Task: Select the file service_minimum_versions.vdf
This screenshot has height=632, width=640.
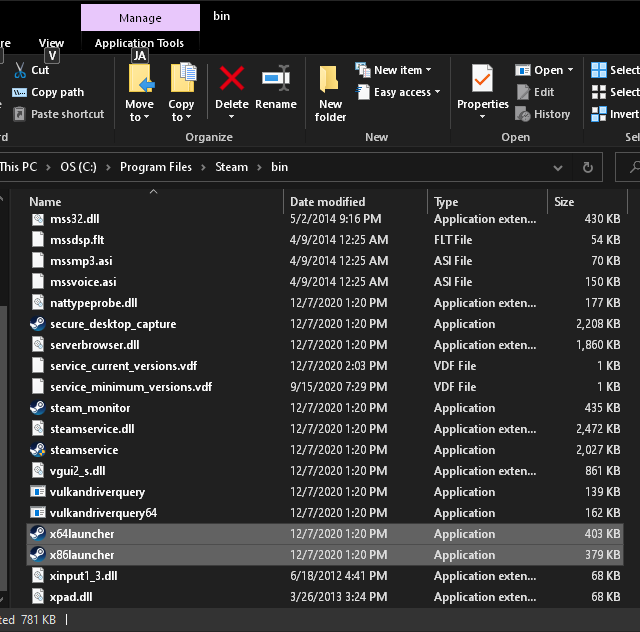Action: click(324, 387)
